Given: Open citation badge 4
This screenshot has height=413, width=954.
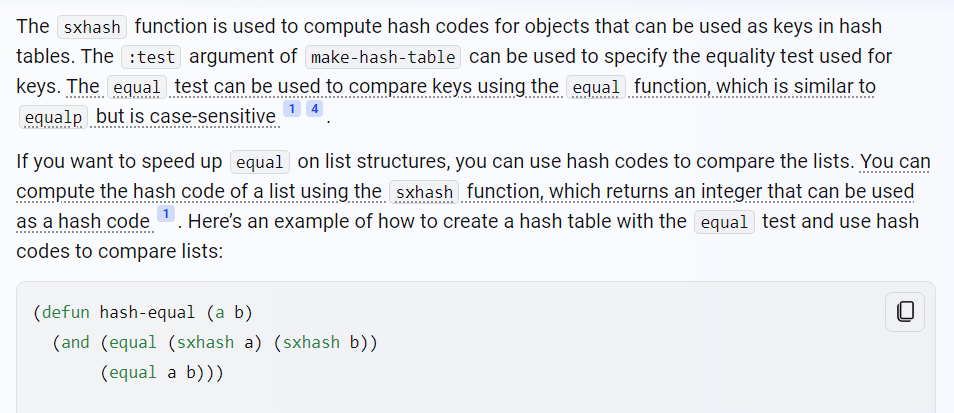Looking at the screenshot, I should point(315,109).
